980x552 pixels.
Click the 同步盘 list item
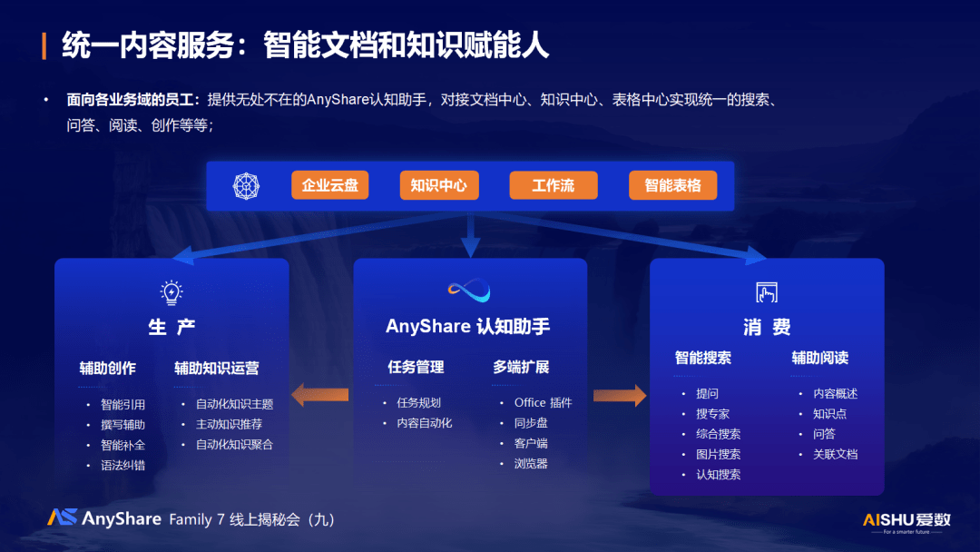[531, 422]
